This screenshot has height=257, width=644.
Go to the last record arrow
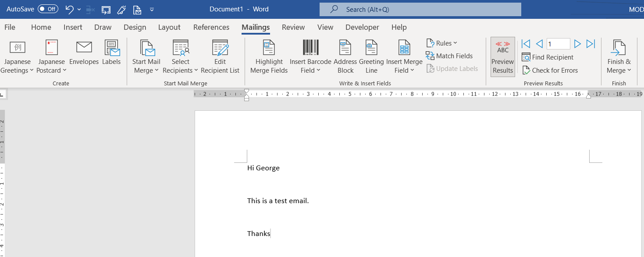(591, 44)
